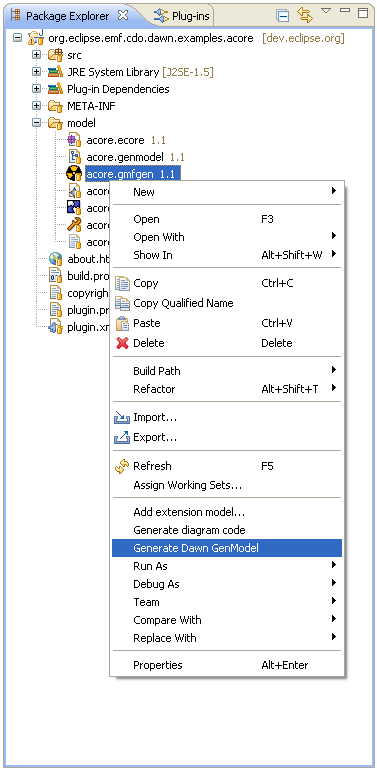
Task: Select the acore.genmodel file
Action: pos(126,157)
